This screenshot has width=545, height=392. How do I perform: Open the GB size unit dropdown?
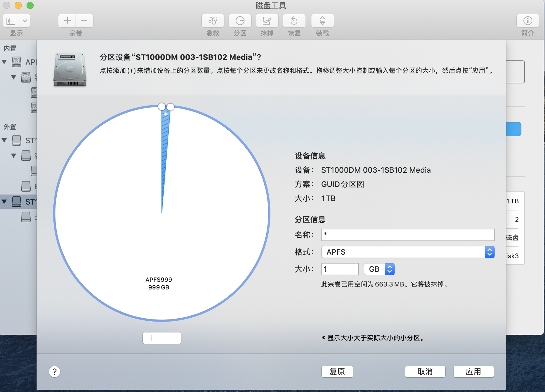coord(379,269)
